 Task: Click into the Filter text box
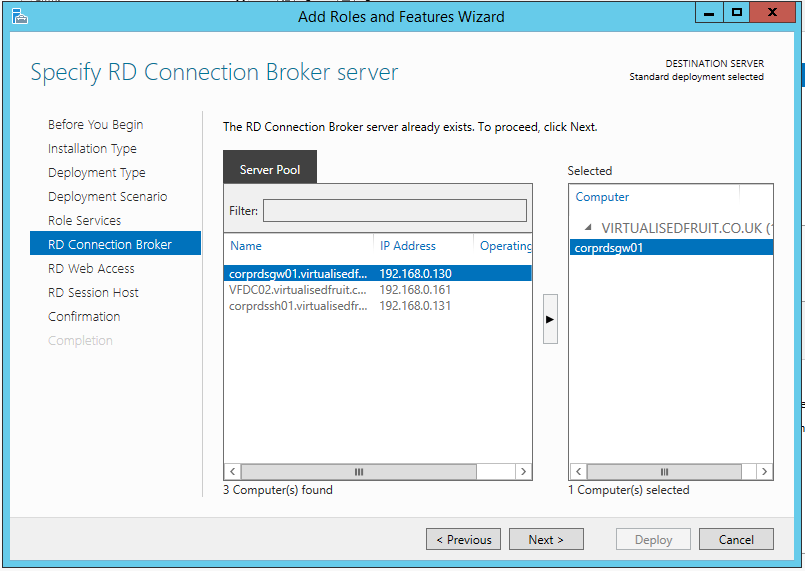tap(394, 211)
